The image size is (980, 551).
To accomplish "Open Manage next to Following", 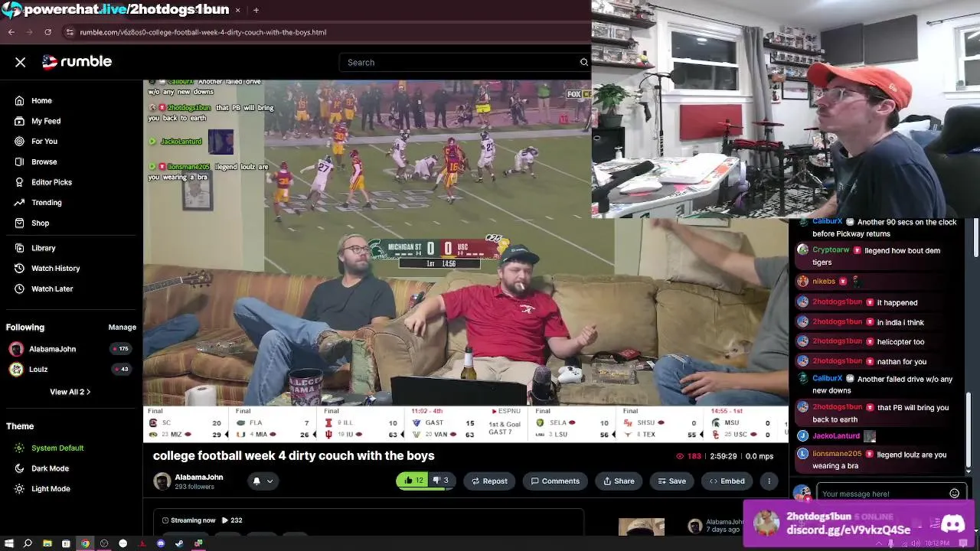I will tap(122, 327).
